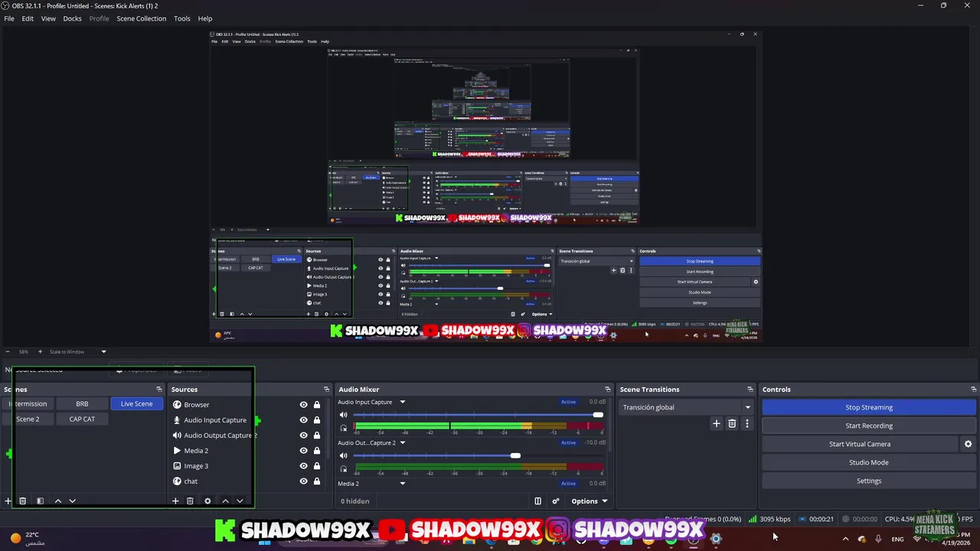Expand Media 2 mixer menu arrow
This screenshot has height=551, width=980.
click(402, 484)
